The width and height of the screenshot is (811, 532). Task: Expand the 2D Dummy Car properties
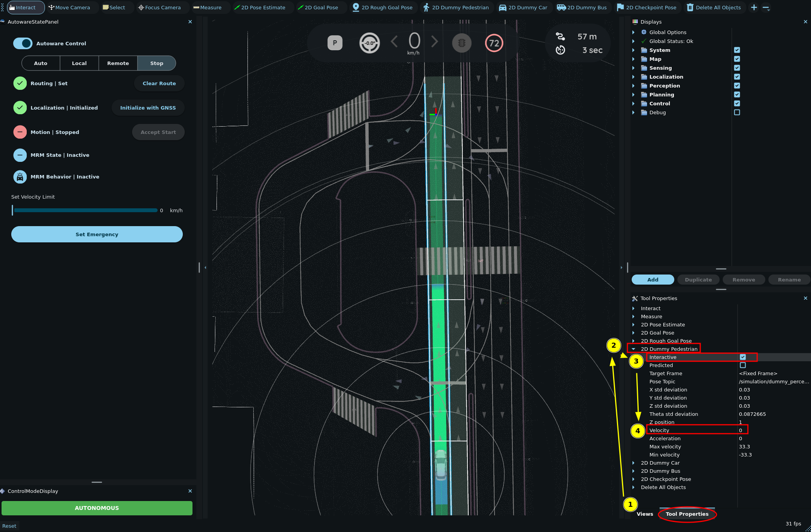(x=633, y=463)
